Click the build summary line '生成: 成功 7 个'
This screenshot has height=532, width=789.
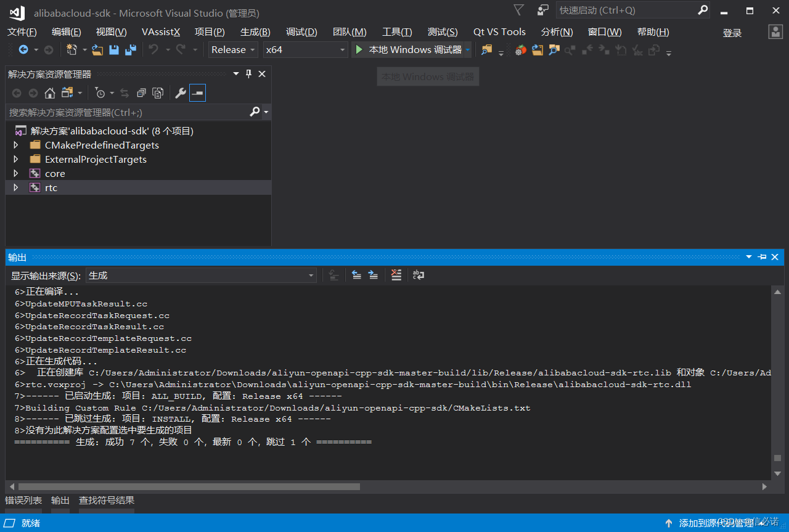tap(194, 443)
